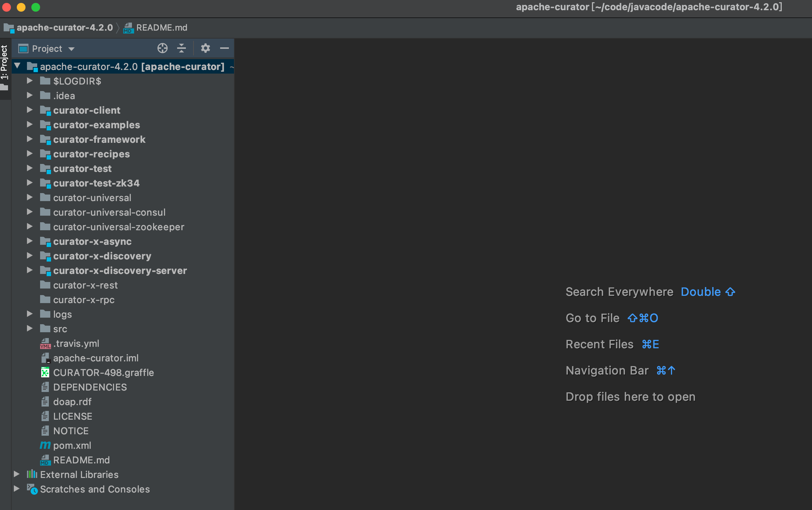Toggle the 1: Project side tool window tab
The image size is (812, 510).
4,63
